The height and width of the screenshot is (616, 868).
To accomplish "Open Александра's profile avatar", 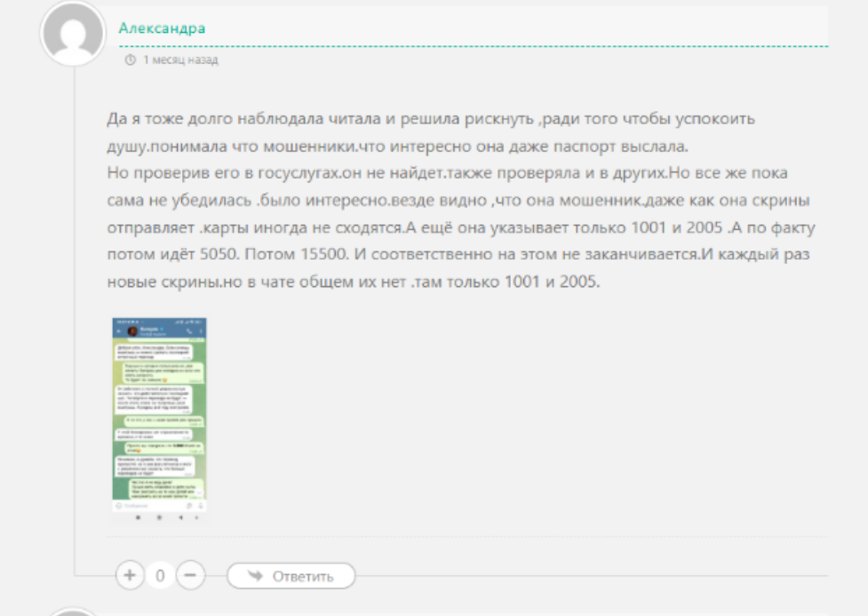I will [73, 33].
